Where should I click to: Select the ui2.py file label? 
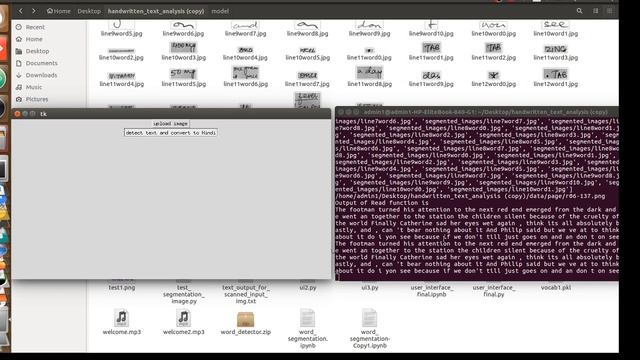tap(307, 287)
